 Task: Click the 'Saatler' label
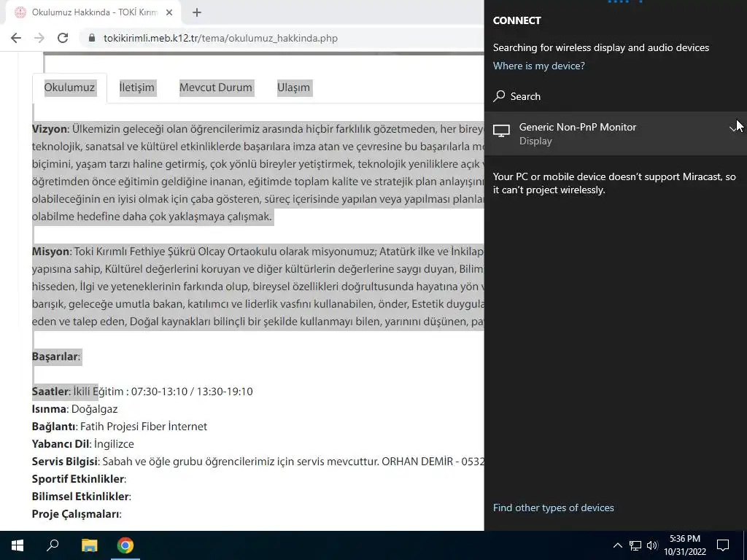pos(50,392)
